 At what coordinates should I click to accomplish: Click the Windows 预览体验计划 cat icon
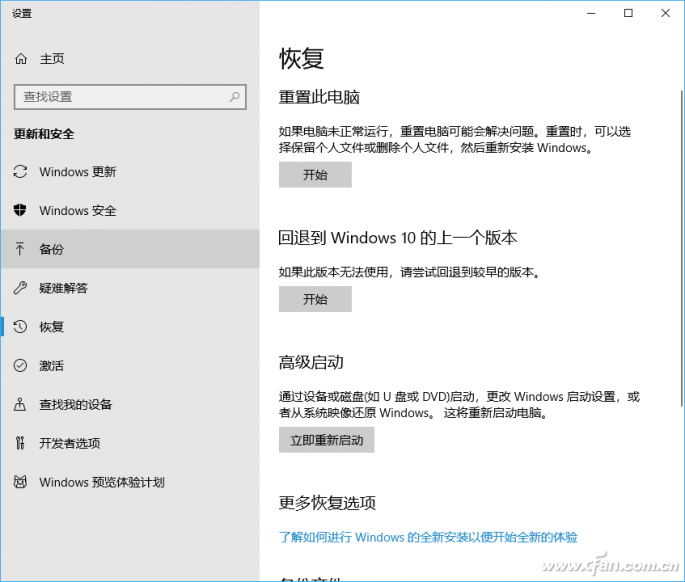coord(20,482)
